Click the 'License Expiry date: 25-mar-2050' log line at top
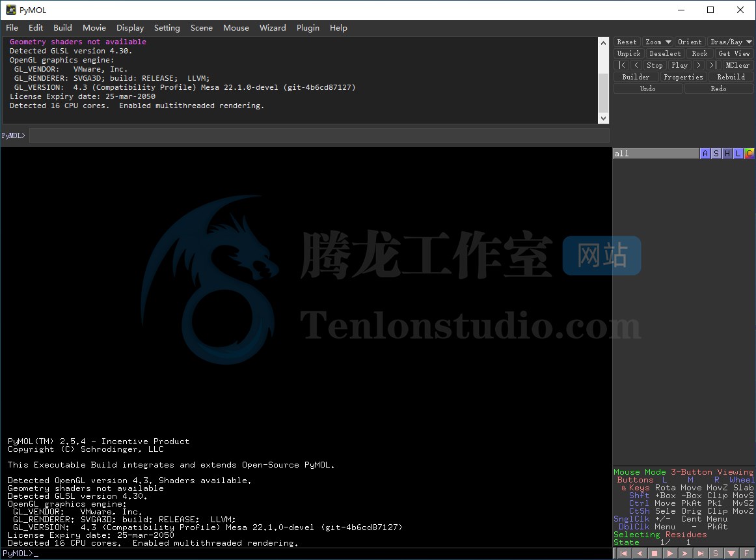Image resolution: width=756 pixels, height=560 pixels. pos(83,96)
